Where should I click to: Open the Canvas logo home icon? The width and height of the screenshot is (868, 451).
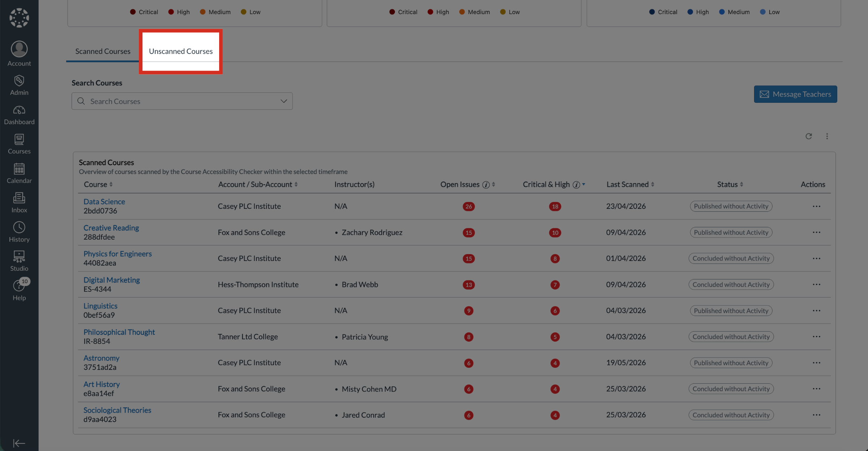click(19, 18)
